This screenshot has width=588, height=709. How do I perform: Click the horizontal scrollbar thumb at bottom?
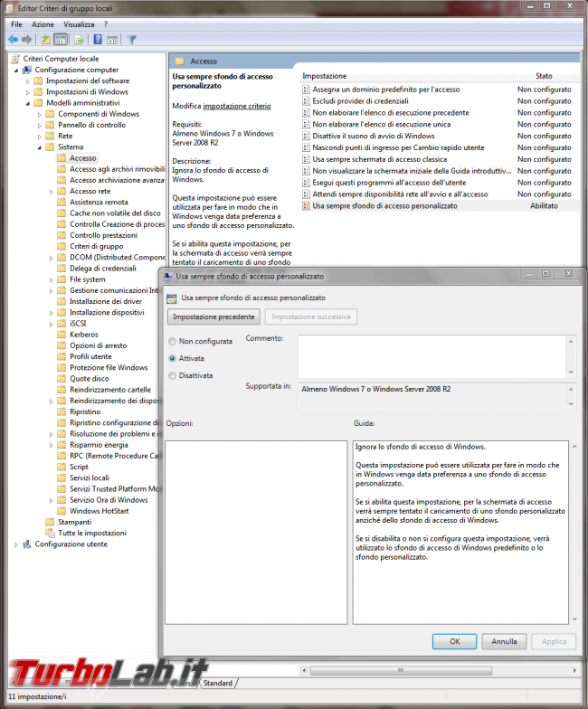401,671
